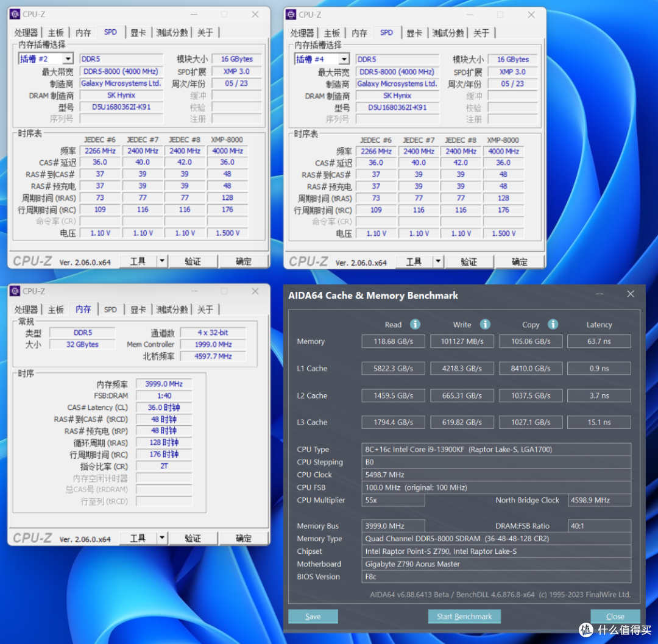Click the Write info icon in AIDA64
658x644 pixels.
tap(485, 324)
